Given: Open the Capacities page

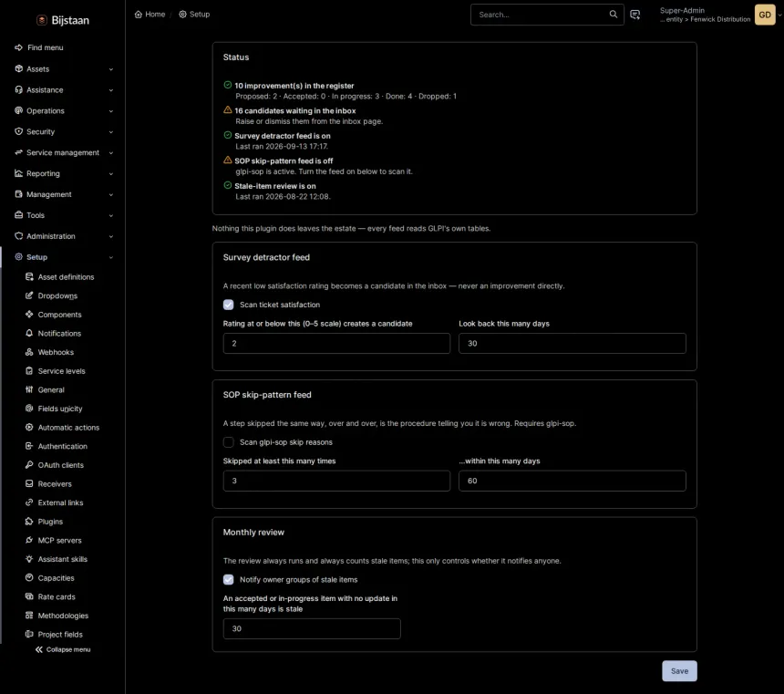Looking at the screenshot, I should [56, 578].
